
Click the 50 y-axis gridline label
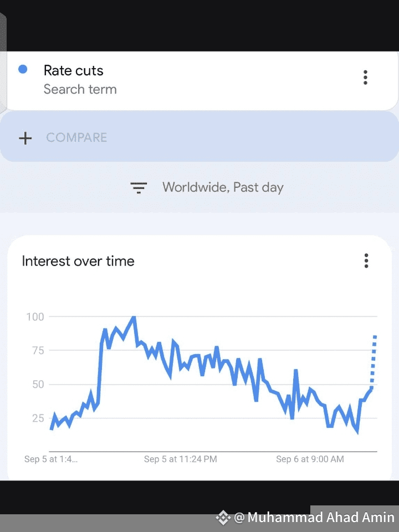pyautogui.click(x=38, y=385)
